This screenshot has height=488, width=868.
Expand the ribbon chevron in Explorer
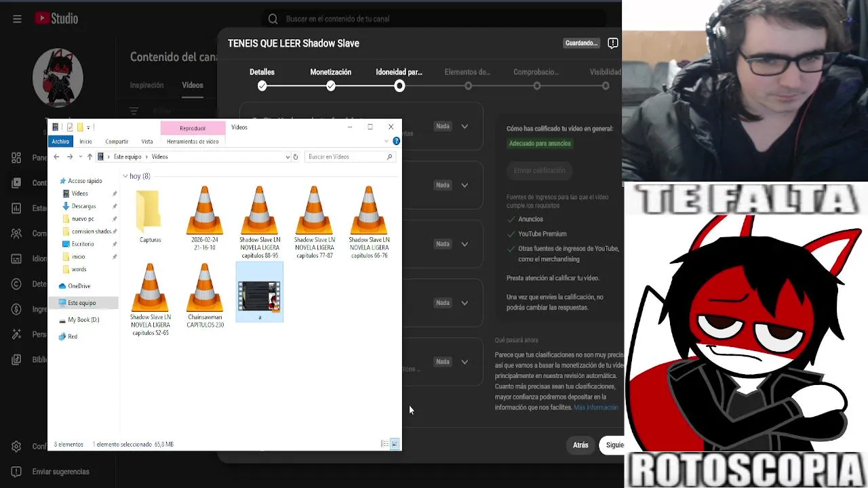(x=387, y=141)
